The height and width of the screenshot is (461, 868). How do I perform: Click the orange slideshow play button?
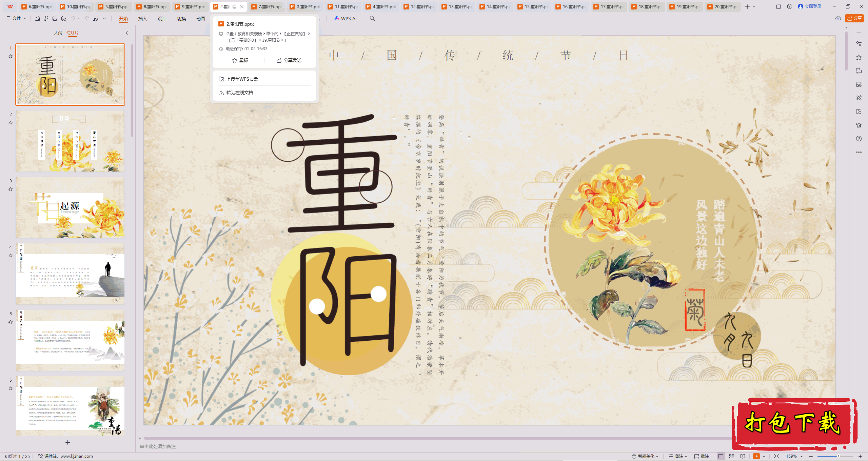[x=756, y=456]
